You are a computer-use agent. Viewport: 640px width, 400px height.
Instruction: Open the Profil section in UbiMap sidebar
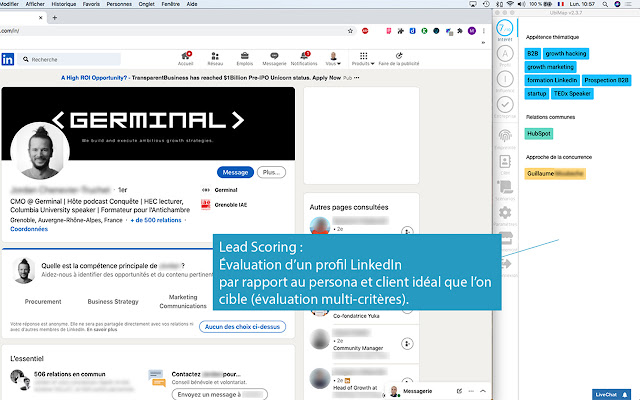click(505, 53)
